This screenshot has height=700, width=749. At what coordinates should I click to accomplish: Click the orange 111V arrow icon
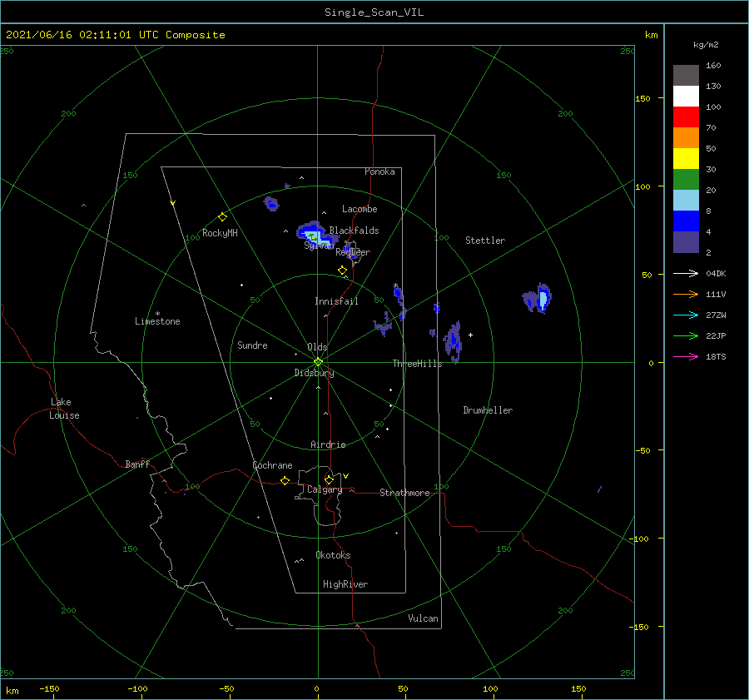[686, 295]
